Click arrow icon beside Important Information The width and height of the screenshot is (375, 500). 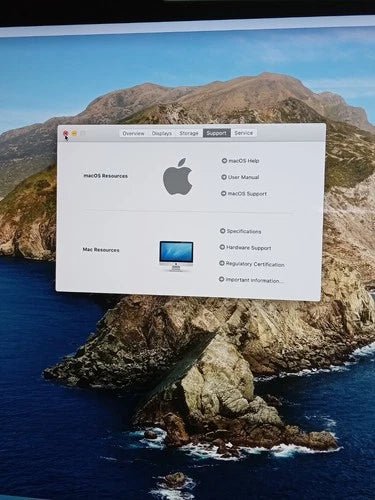(x=221, y=279)
